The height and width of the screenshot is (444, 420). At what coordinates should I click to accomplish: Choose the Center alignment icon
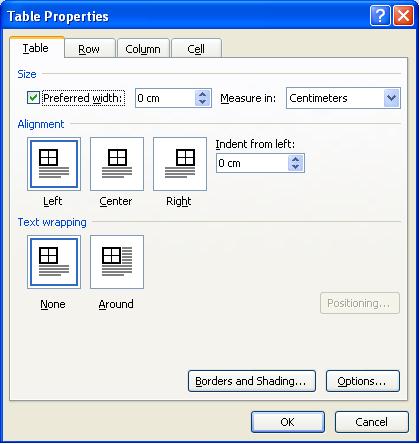[x=117, y=164]
